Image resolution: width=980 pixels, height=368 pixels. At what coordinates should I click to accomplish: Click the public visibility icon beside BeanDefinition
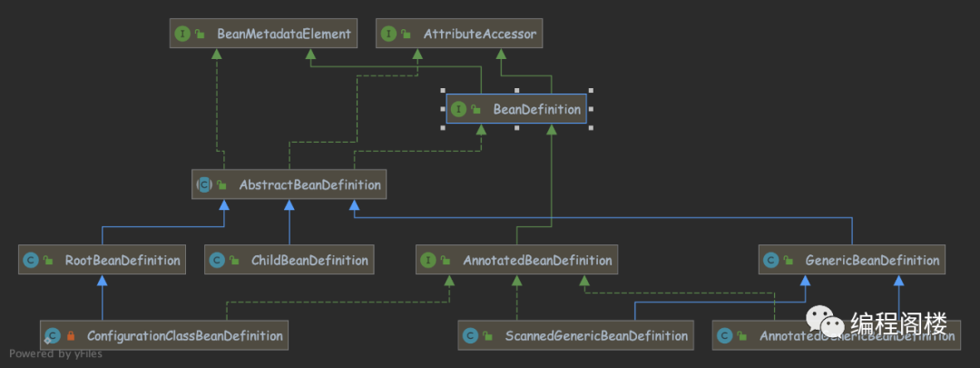[x=475, y=110]
